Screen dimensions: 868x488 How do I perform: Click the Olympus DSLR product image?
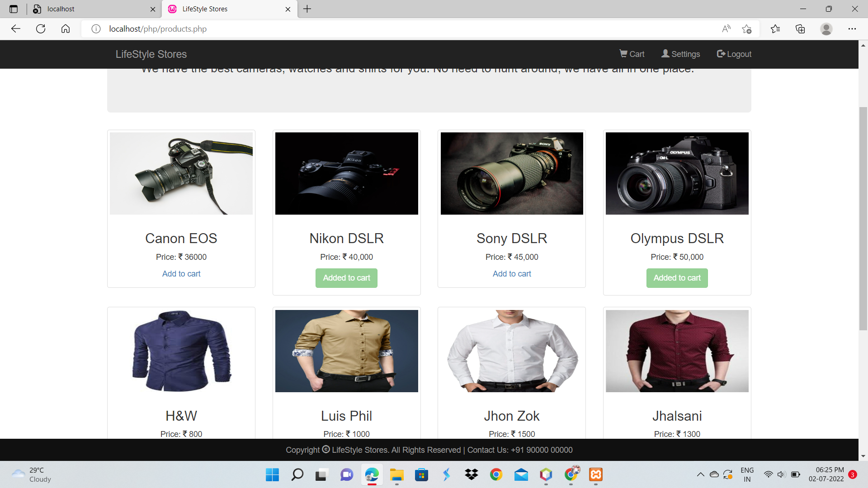677,174
